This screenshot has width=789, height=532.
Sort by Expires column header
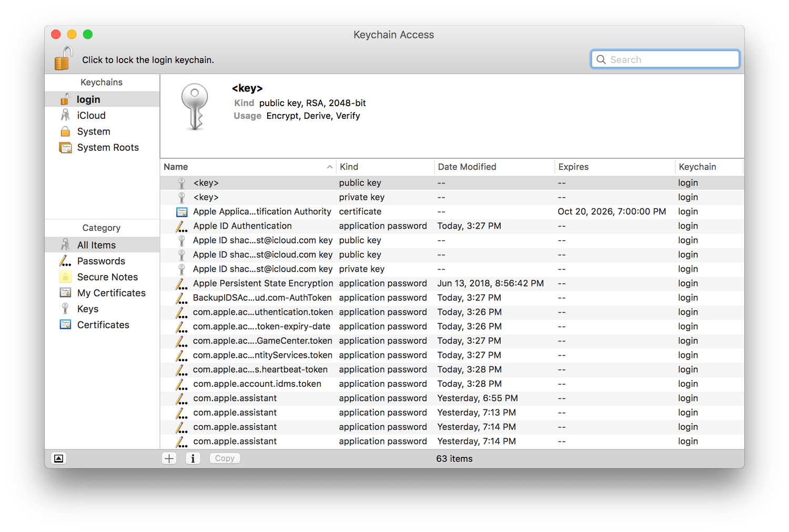click(573, 167)
